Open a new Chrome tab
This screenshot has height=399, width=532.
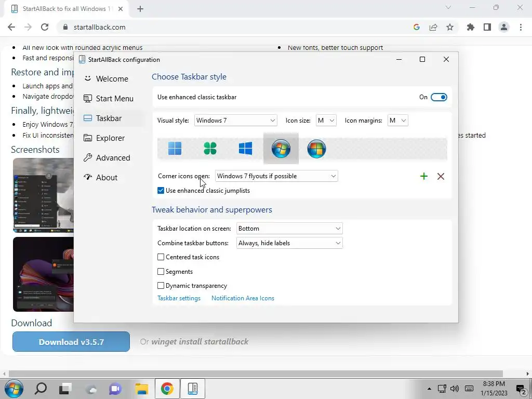pos(140,9)
